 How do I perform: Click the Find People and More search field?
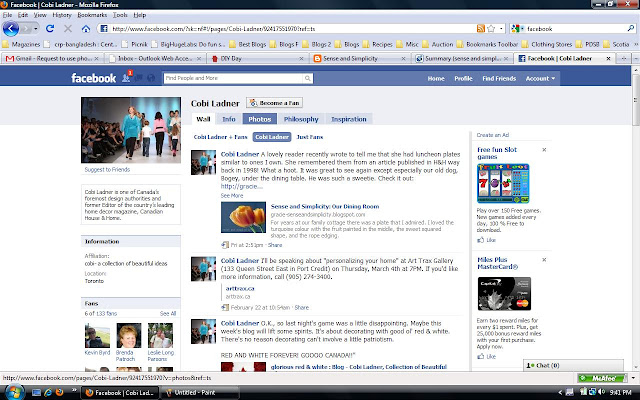click(233, 78)
